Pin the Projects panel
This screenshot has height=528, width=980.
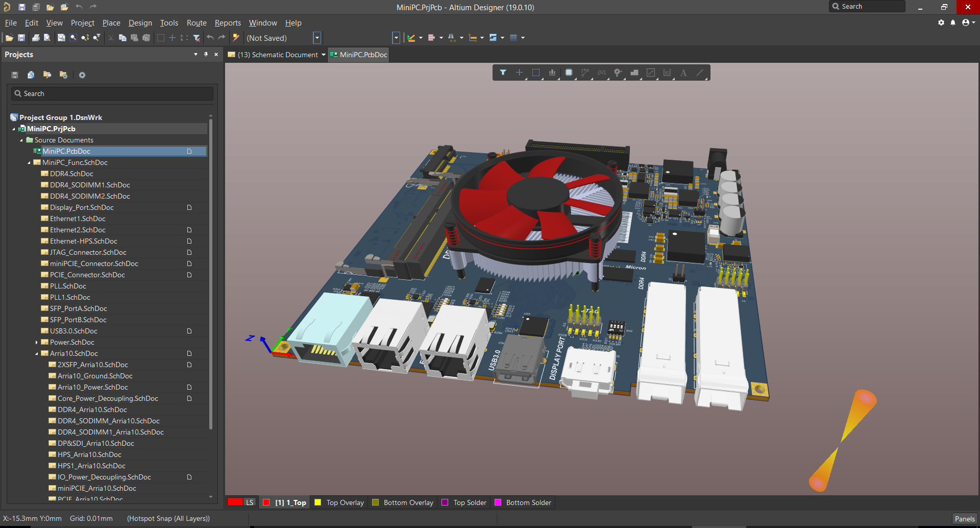tap(206, 54)
